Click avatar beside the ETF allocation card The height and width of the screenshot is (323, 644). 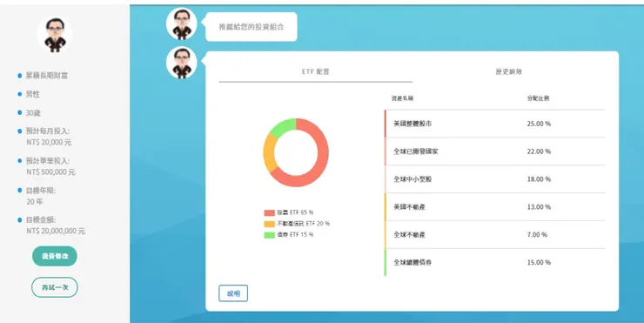point(182,63)
